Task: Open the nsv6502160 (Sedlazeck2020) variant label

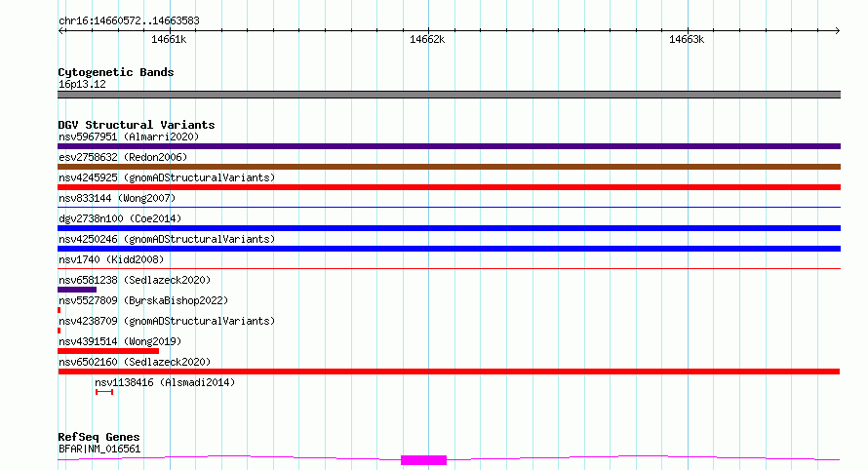Action: [x=135, y=362]
